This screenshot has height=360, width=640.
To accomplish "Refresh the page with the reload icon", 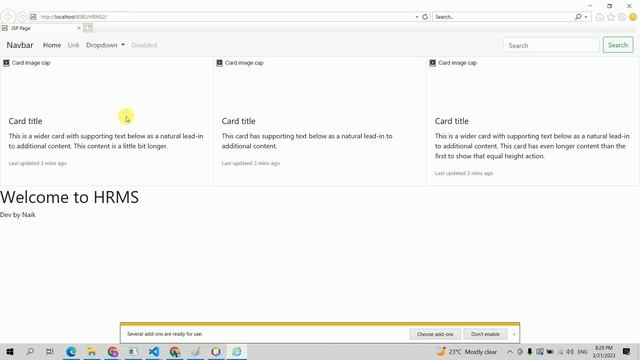I will point(425,17).
